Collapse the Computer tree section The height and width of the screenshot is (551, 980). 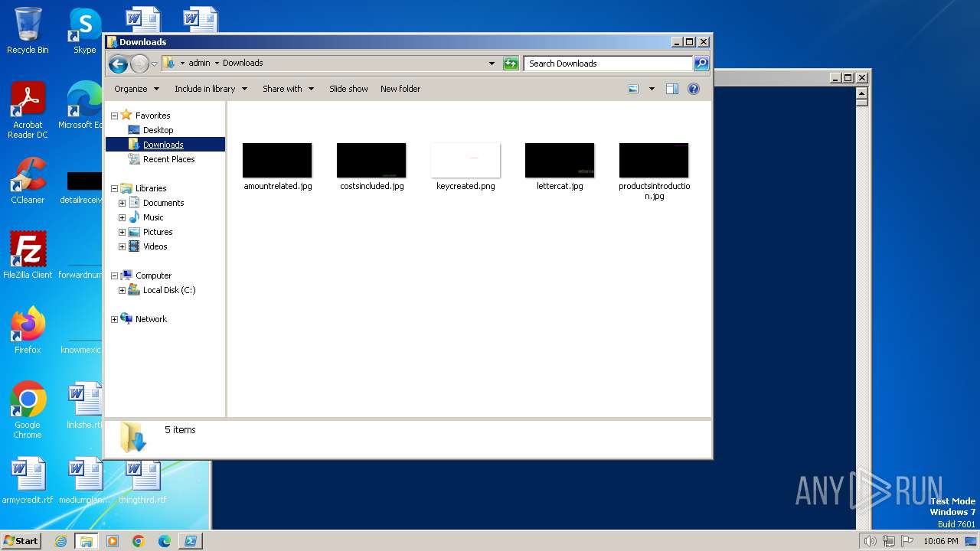pyautogui.click(x=114, y=275)
